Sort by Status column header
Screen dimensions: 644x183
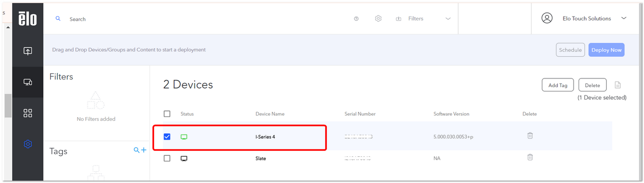click(187, 114)
